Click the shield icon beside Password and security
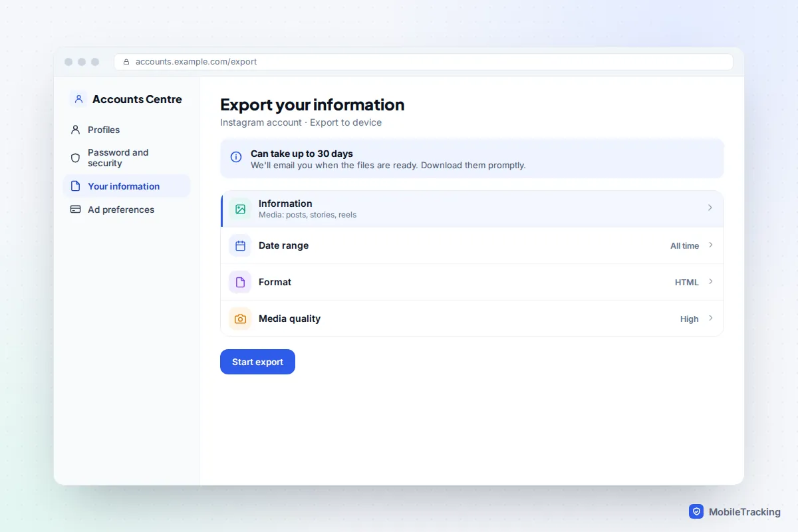The width and height of the screenshot is (798, 532). pos(75,158)
